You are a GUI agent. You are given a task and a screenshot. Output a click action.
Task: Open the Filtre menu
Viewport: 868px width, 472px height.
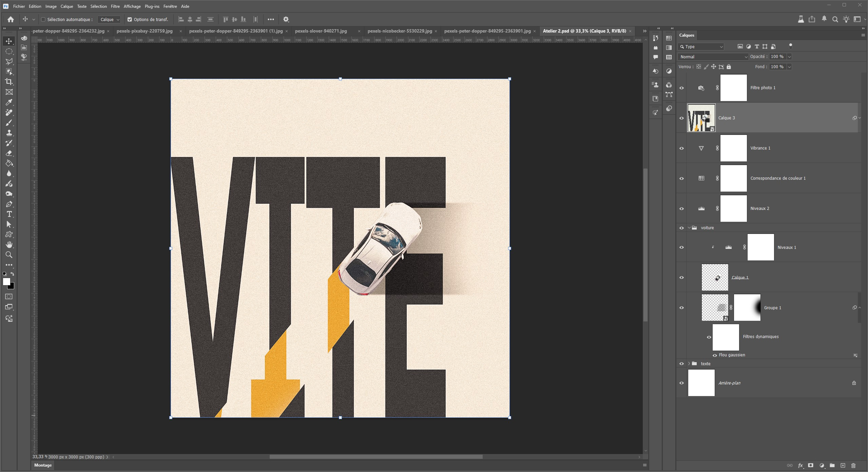tap(115, 6)
